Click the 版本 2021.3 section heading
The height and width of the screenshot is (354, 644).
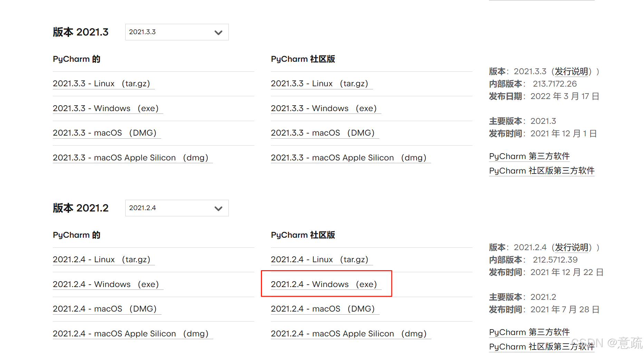[x=81, y=32]
